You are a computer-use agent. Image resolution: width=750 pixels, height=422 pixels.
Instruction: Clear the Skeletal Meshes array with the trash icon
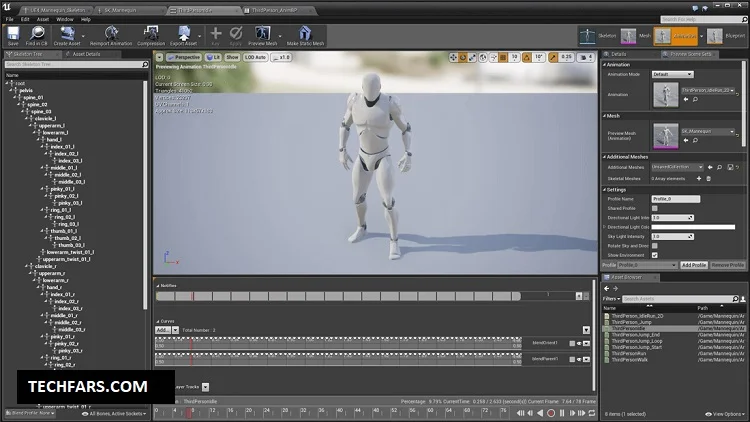click(708, 178)
